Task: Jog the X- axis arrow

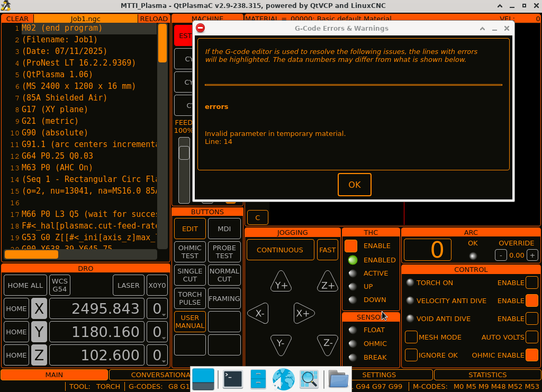Action: [x=258, y=313]
